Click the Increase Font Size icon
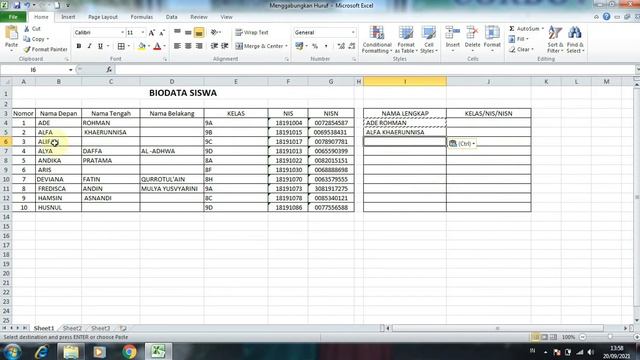Viewport: 640px width, 360px height. tap(152, 33)
